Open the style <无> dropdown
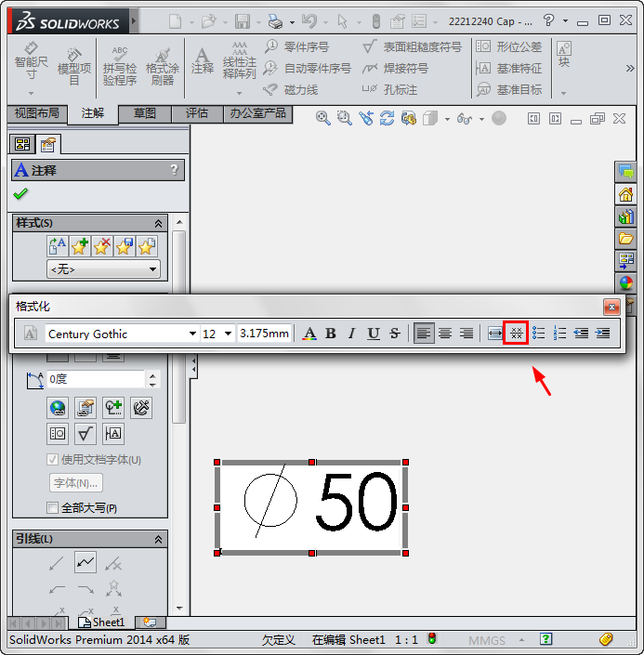 pyautogui.click(x=103, y=269)
